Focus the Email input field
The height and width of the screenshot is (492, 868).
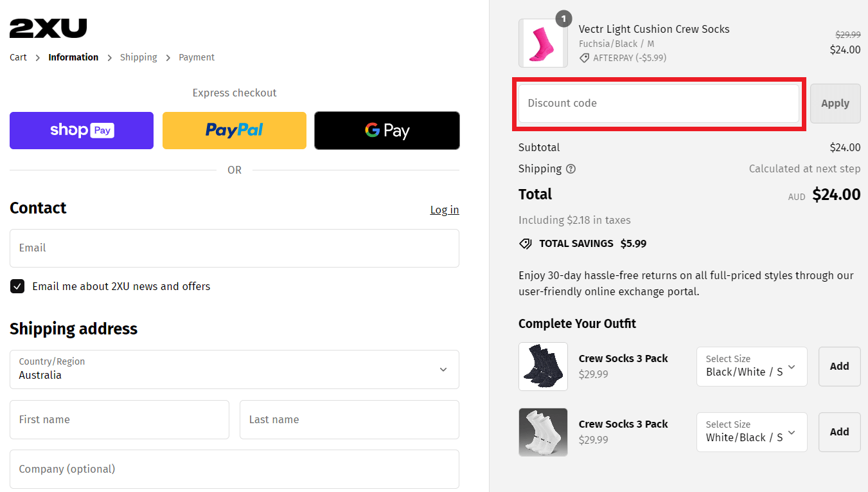point(235,248)
